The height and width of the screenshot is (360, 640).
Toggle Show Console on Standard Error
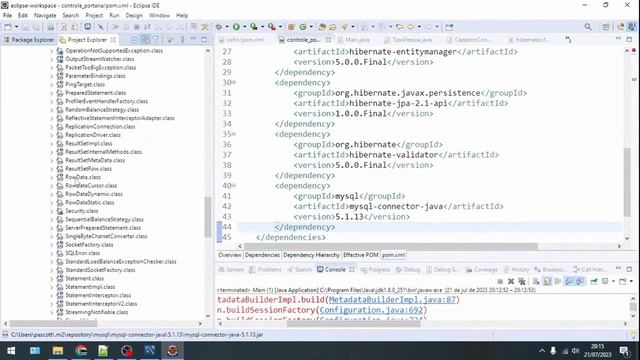point(580,281)
